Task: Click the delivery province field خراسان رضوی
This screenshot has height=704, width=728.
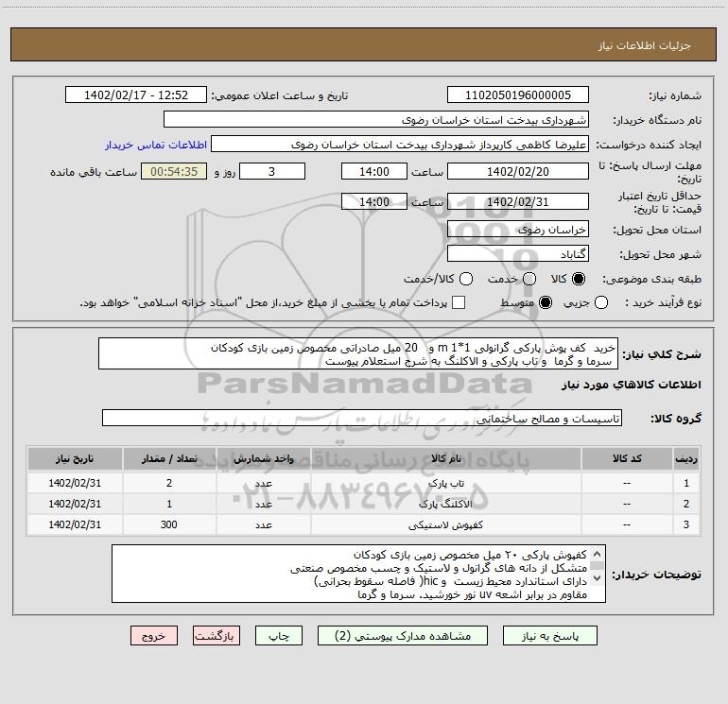Action: point(518,230)
